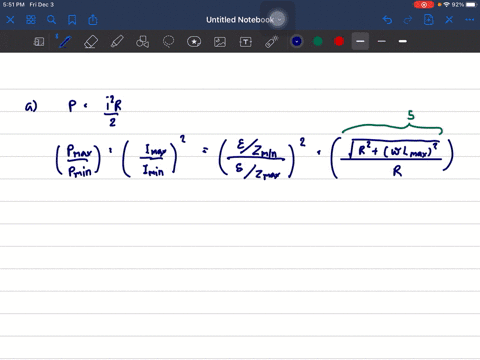Screen dimensions: 480x360
Task: Select the thin middle stroke thickness
Action: click(x=382, y=41)
